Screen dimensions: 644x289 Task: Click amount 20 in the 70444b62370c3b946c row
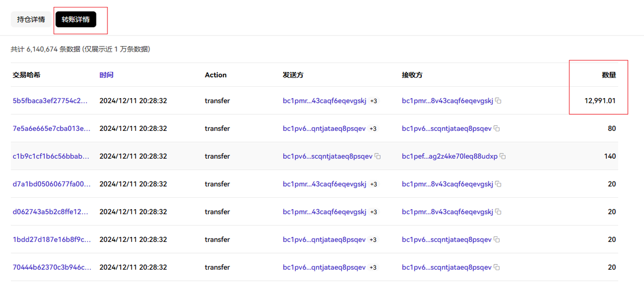pos(612,268)
